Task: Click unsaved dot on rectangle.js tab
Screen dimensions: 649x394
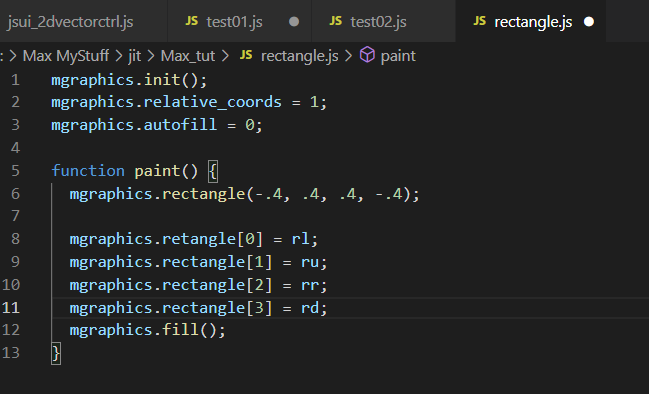Action: pyautogui.click(x=589, y=22)
